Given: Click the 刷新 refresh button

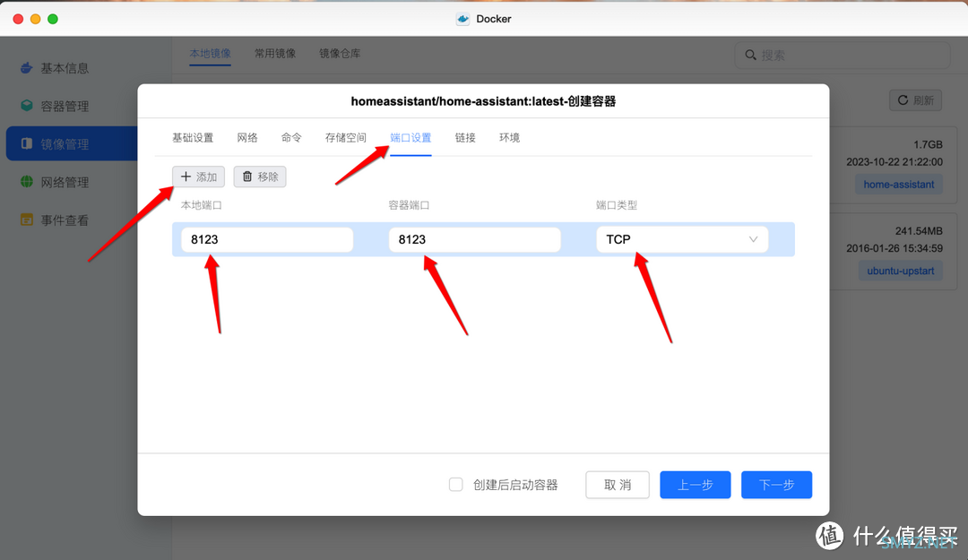Looking at the screenshot, I should 915,100.
